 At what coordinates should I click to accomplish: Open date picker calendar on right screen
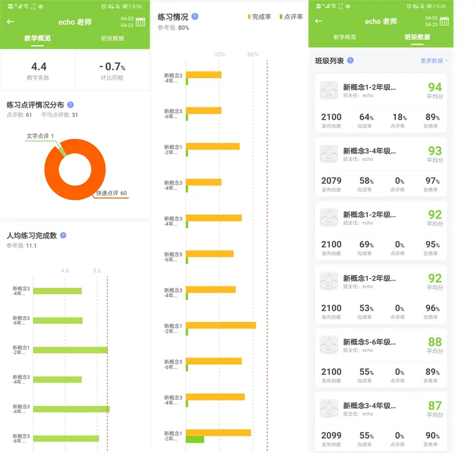[x=444, y=21]
